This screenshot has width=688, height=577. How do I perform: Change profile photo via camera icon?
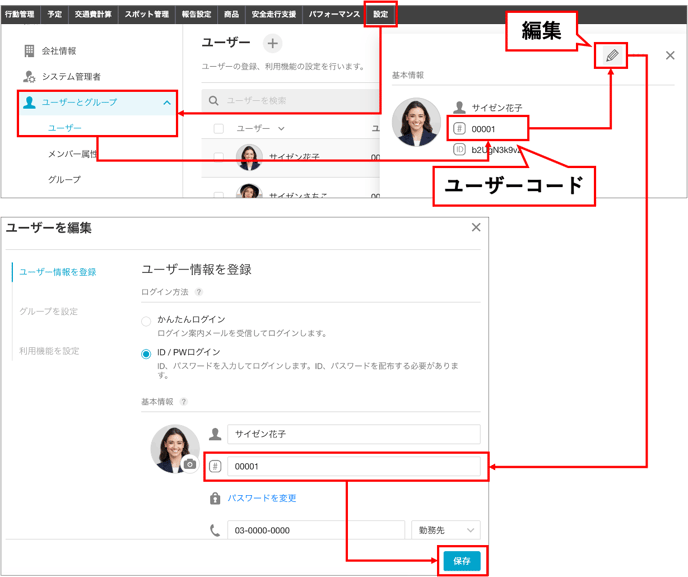pos(190,464)
